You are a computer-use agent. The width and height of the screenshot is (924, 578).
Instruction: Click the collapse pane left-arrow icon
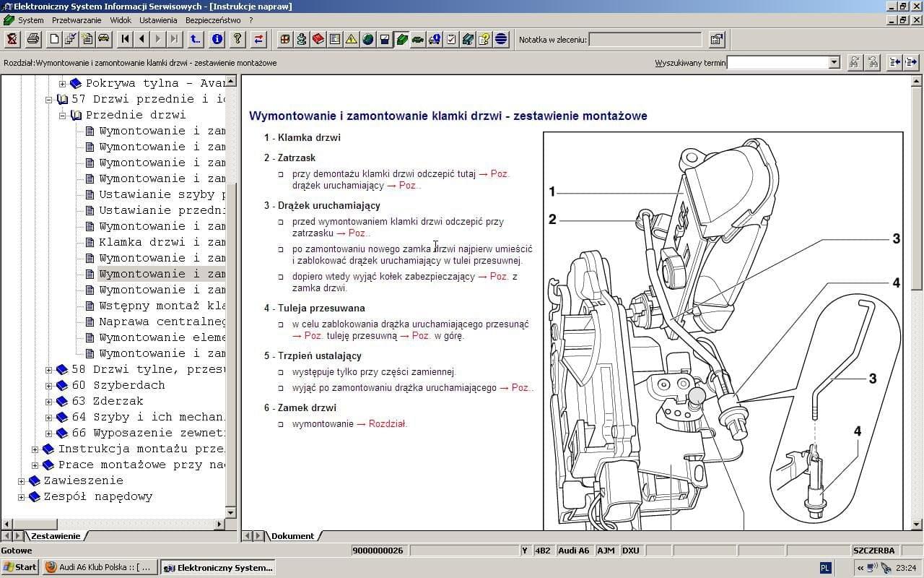[894, 63]
